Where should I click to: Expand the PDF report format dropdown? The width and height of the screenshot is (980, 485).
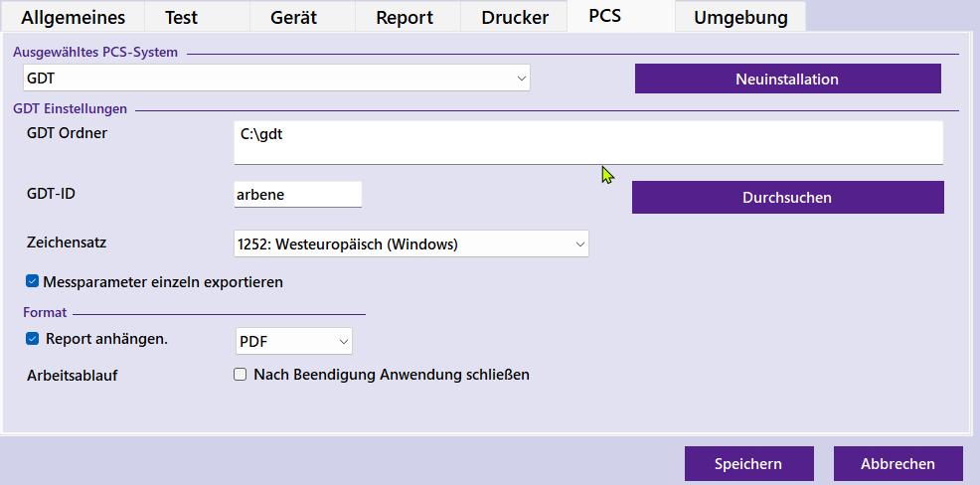click(x=294, y=341)
